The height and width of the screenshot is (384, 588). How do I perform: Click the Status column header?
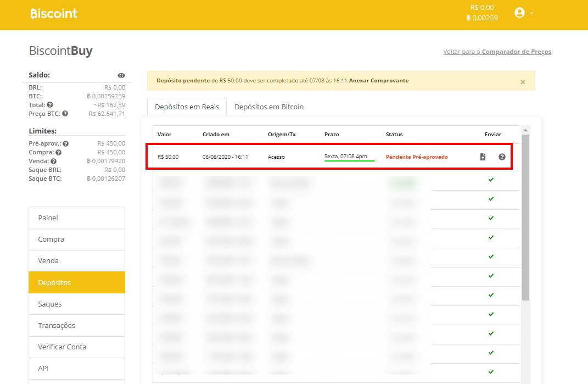click(x=394, y=135)
